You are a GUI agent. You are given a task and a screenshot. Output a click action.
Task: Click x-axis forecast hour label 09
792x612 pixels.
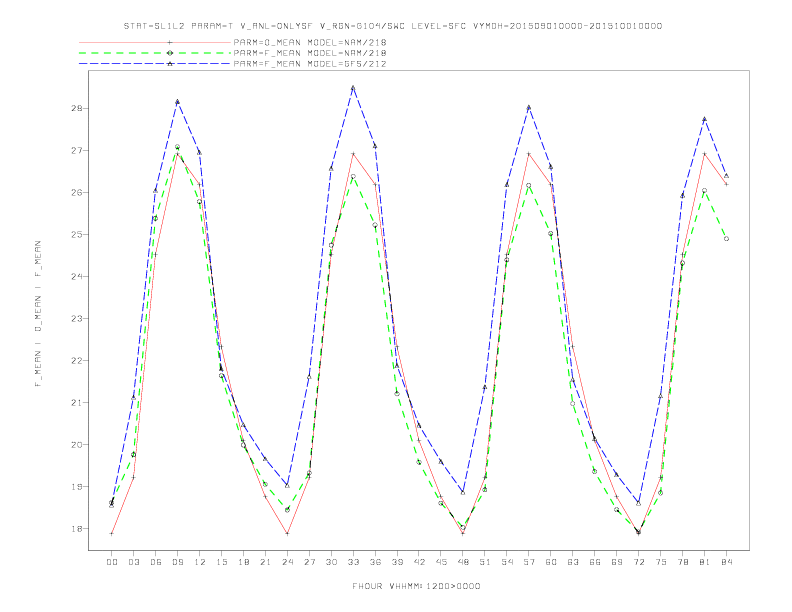(177, 562)
